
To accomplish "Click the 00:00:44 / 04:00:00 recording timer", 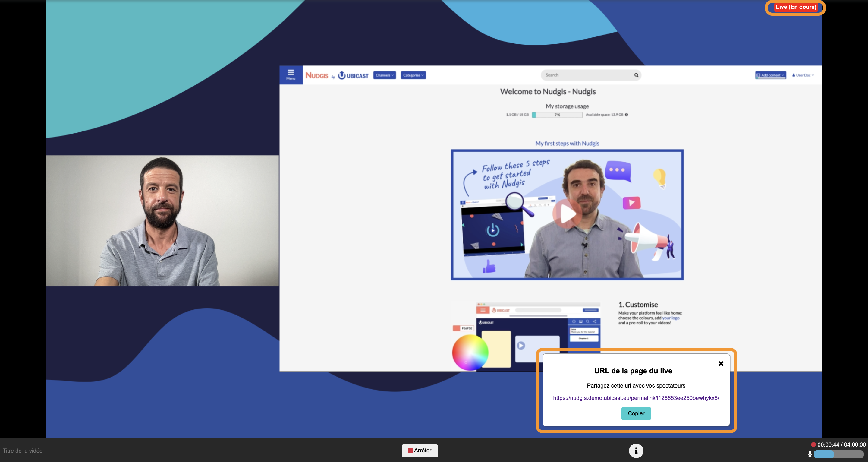I will coord(841,445).
